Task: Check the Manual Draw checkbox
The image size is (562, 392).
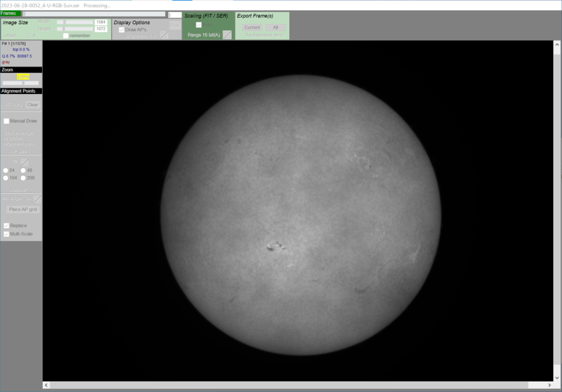Action: [x=7, y=121]
